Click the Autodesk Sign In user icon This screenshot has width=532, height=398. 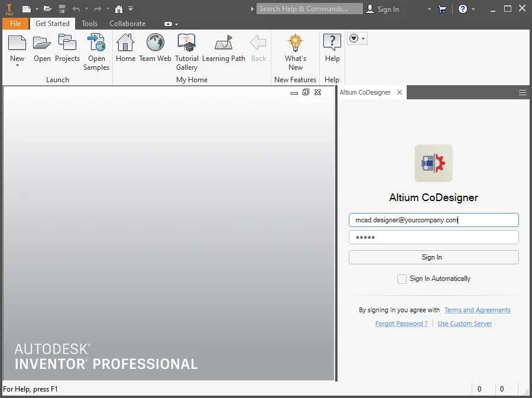(x=370, y=9)
